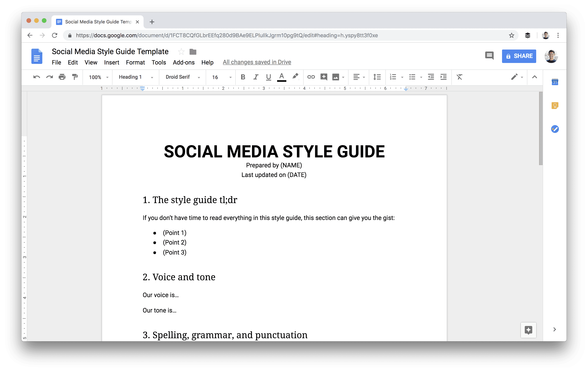Open the Tools menu
588x372 pixels.
pyautogui.click(x=159, y=62)
